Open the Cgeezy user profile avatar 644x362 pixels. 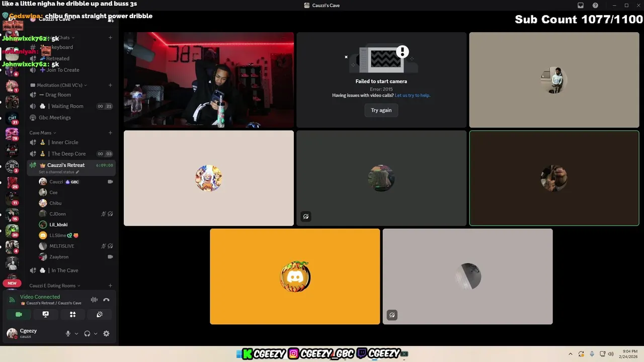coord(12,333)
